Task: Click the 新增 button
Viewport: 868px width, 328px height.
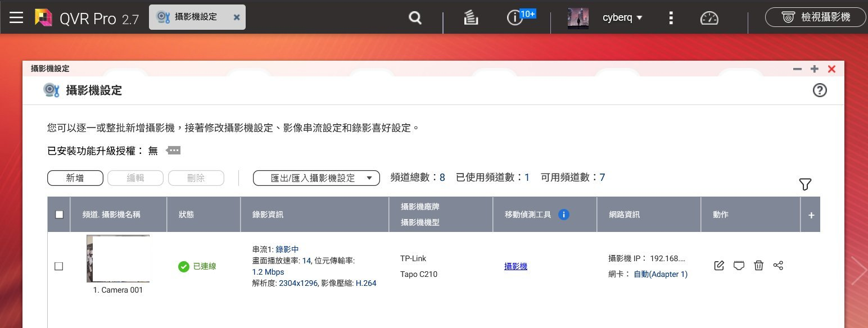Action: tap(75, 178)
